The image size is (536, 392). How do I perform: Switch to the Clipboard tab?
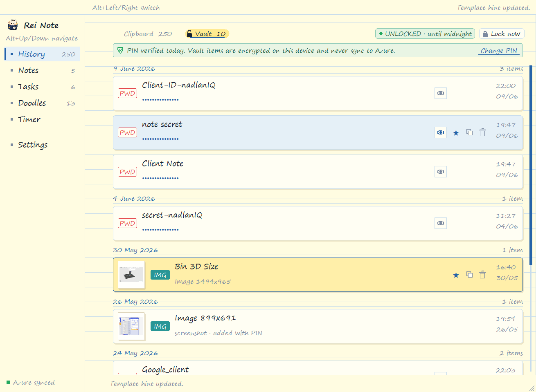pyautogui.click(x=148, y=34)
